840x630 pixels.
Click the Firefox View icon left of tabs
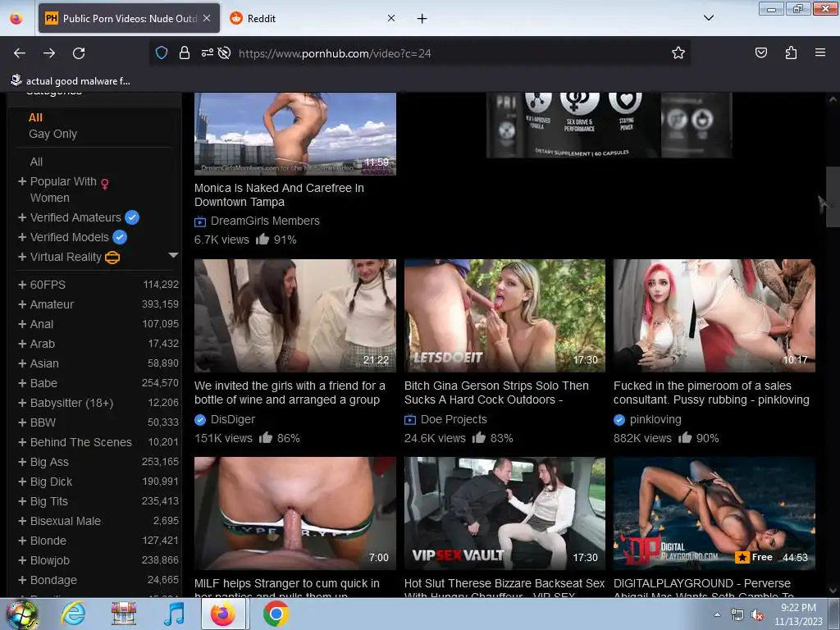click(16, 19)
